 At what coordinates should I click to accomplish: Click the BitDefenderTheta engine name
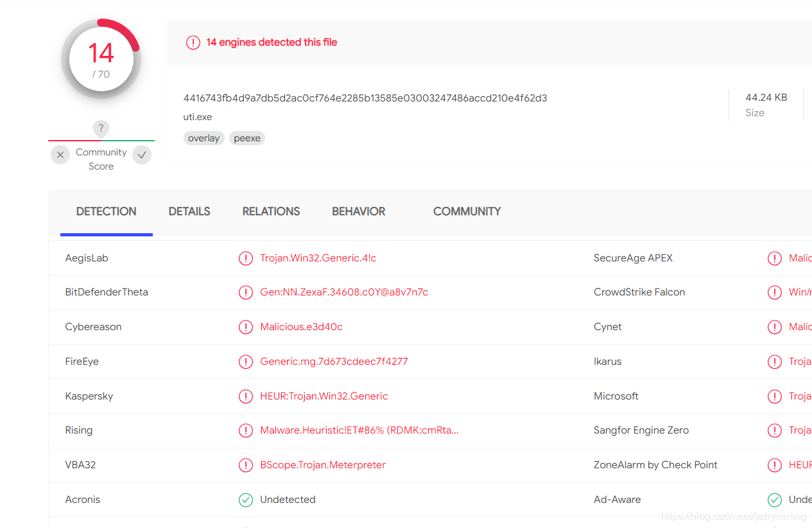(107, 292)
